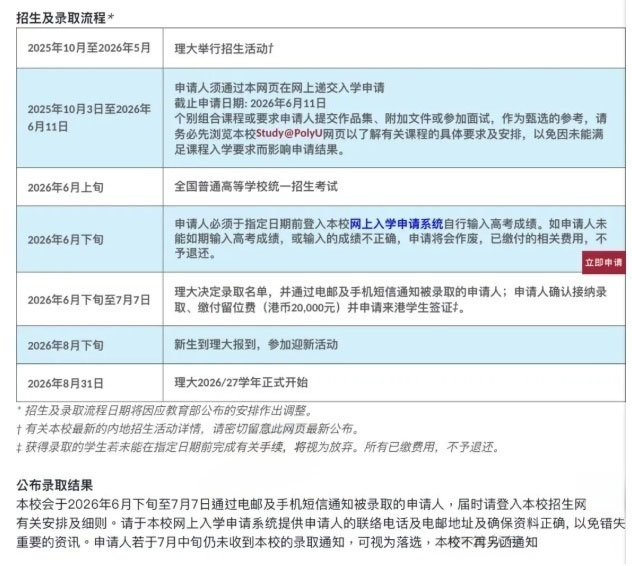Click the 招生及录取流程 heading
This screenshot has width=632, height=566.
tap(65, 18)
